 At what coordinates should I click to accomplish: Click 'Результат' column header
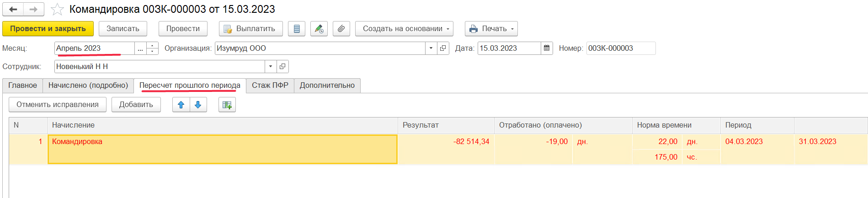click(x=446, y=125)
